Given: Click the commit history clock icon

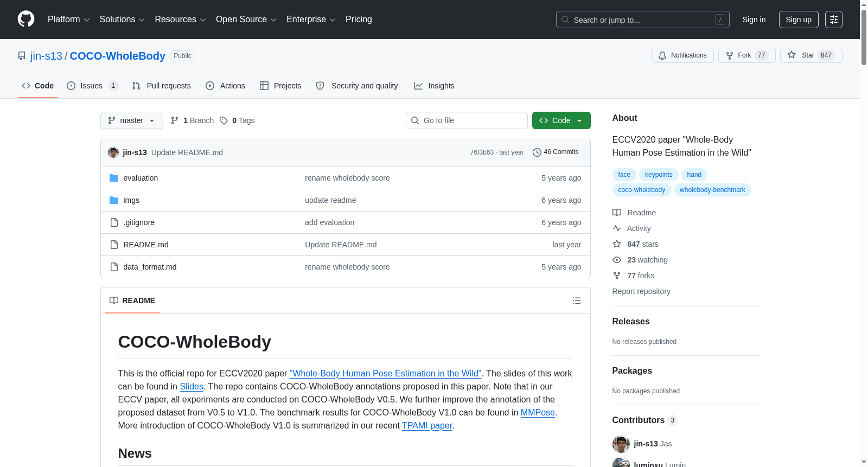Looking at the screenshot, I should coord(537,152).
